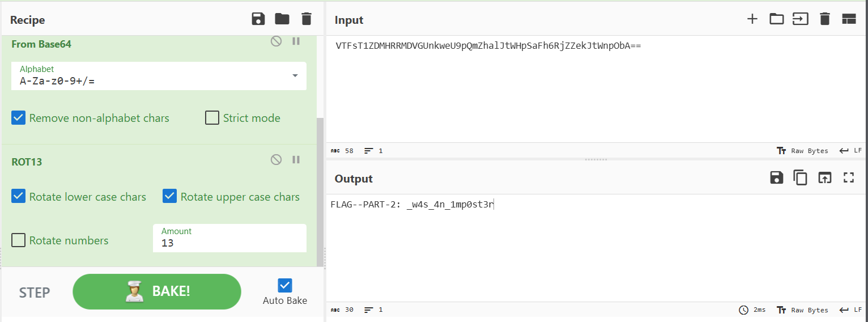Turn off Auto Bake
The width and height of the screenshot is (868, 322).
(x=285, y=285)
